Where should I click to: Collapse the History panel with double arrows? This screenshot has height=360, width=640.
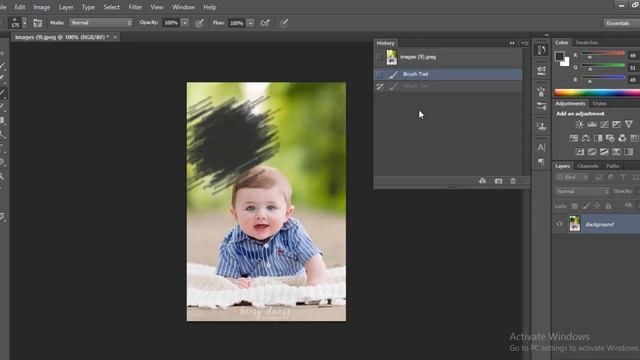[x=512, y=43]
